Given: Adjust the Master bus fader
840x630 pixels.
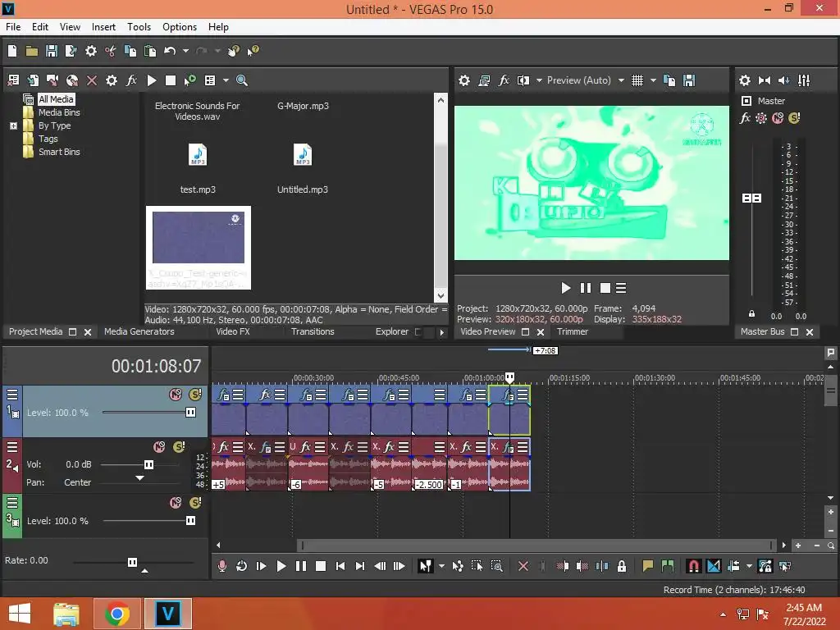Looking at the screenshot, I should (751, 199).
